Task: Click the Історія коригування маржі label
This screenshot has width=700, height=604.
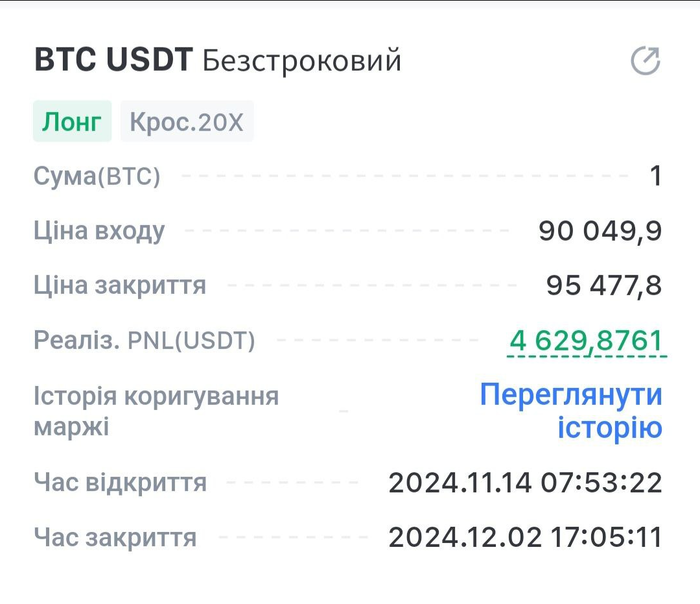Action: tap(155, 411)
